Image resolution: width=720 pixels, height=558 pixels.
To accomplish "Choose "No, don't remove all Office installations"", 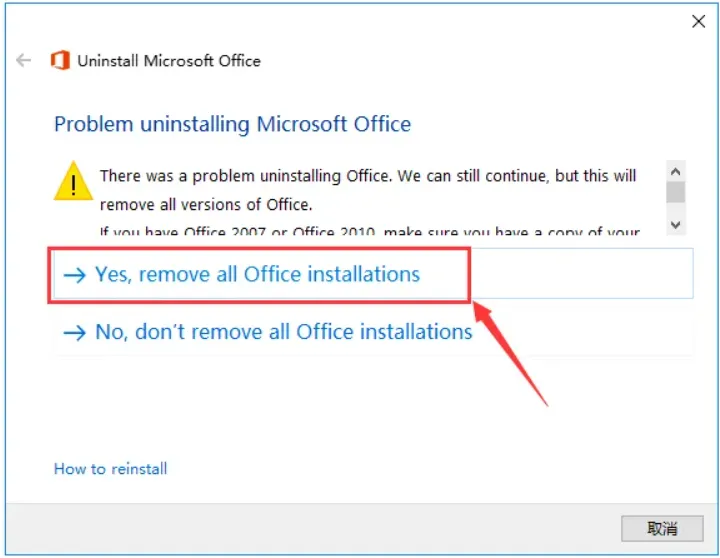I will 283,332.
